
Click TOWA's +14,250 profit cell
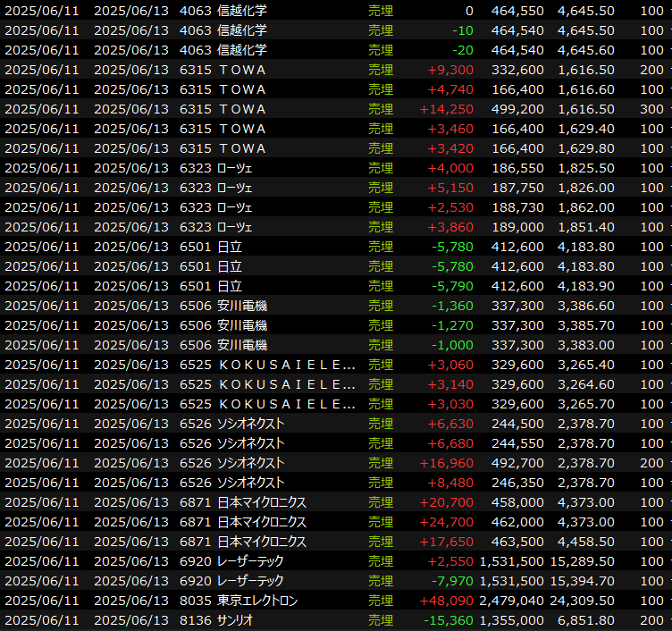449,109
